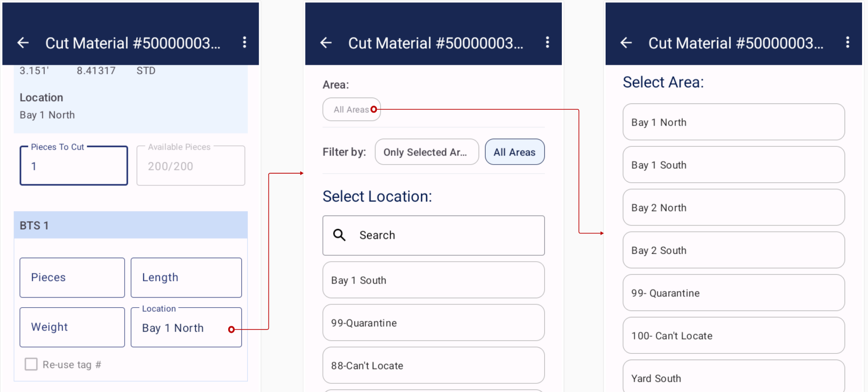Select Bay 2 North area
This screenshot has height=392, width=868.
(733, 207)
